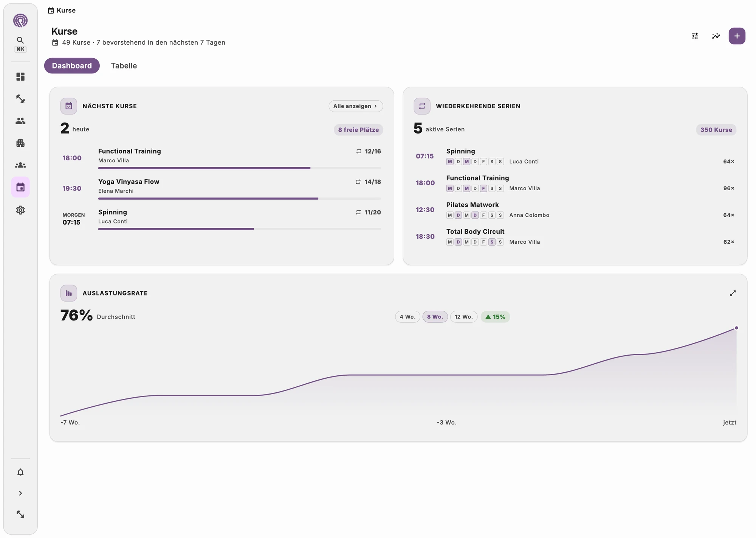Select the 12 Wo. range toggle
This screenshot has height=538, width=756.
[x=464, y=317]
